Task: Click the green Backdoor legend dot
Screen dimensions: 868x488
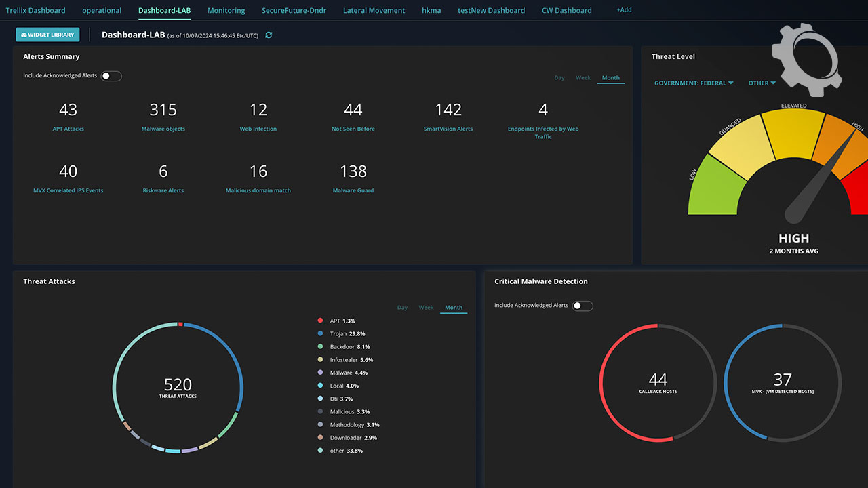Action: point(320,346)
